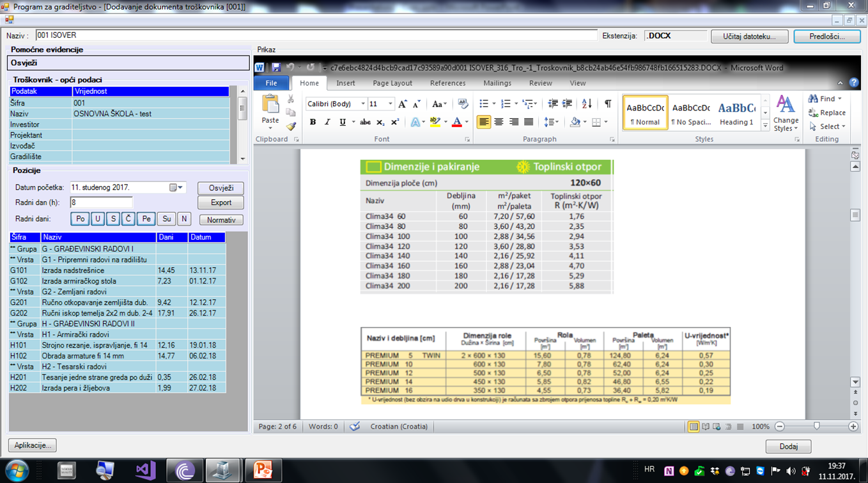Click the Increase Indent icon

point(567,103)
